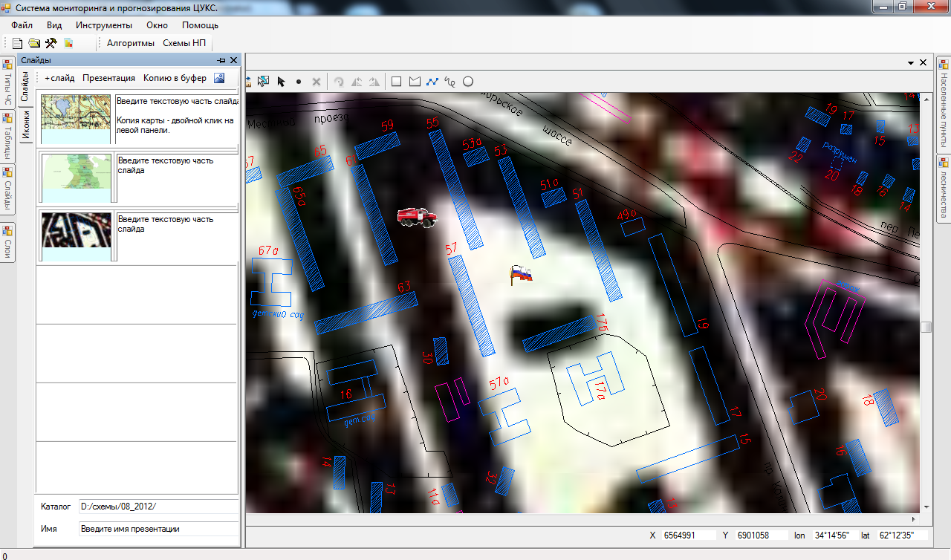Click the Каталог path input field

click(x=158, y=507)
